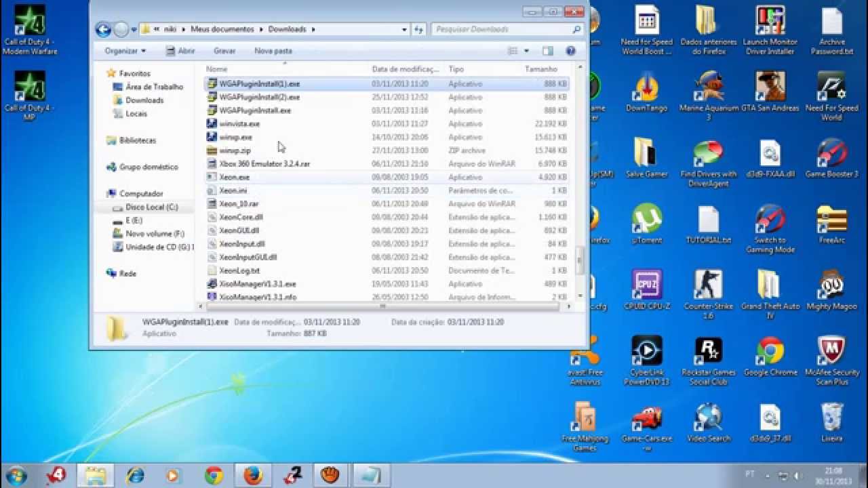Launch Game Booster 3 shortcut
The height and width of the screenshot is (488, 868).
[831, 158]
